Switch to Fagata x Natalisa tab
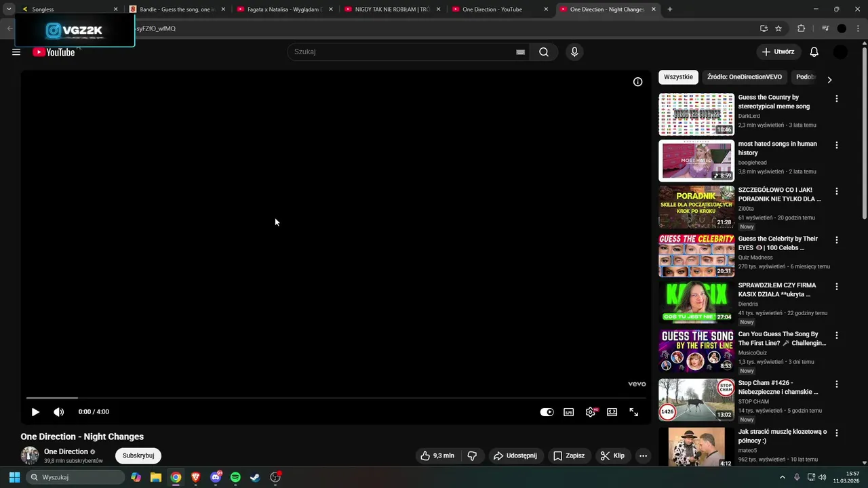Viewport: 868px width, 488px height. click(x=285, y=9)
